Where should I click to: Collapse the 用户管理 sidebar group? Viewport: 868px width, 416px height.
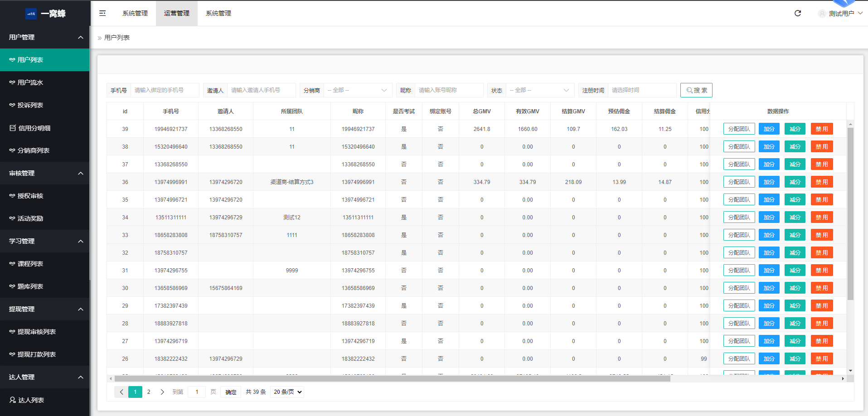81,37
